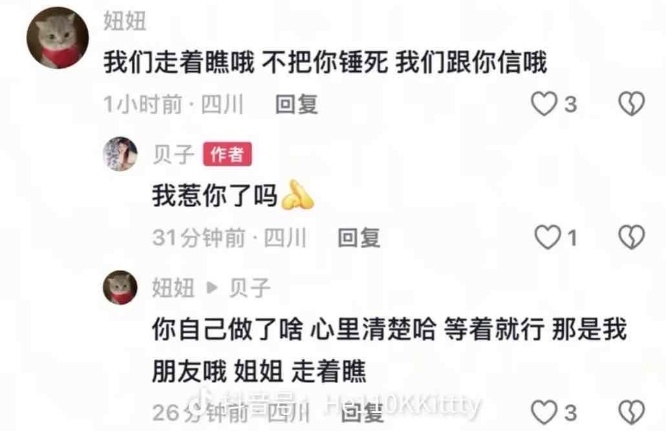Open the replied-to 贝子 name after arrow
Viewport: 666px width, 431px height.
pos(250,288)
